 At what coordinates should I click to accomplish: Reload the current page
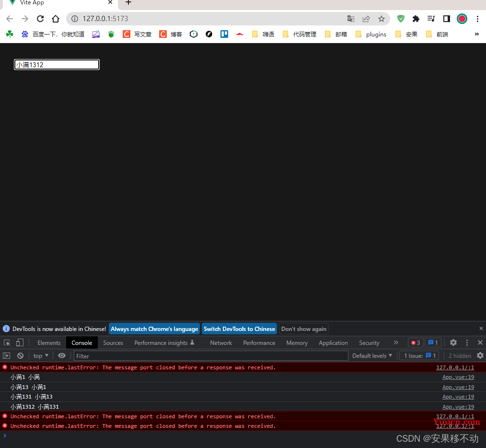[40, 19]
